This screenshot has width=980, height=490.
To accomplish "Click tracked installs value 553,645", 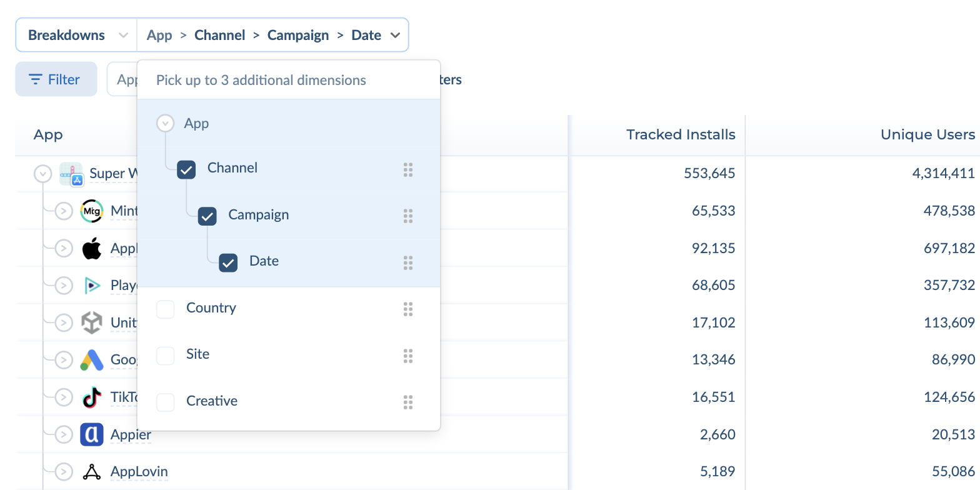I will click(x=709, y=173).
